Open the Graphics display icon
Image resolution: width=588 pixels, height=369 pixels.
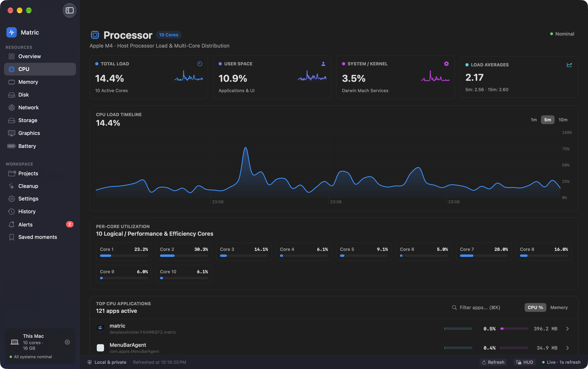pos(11,133)
